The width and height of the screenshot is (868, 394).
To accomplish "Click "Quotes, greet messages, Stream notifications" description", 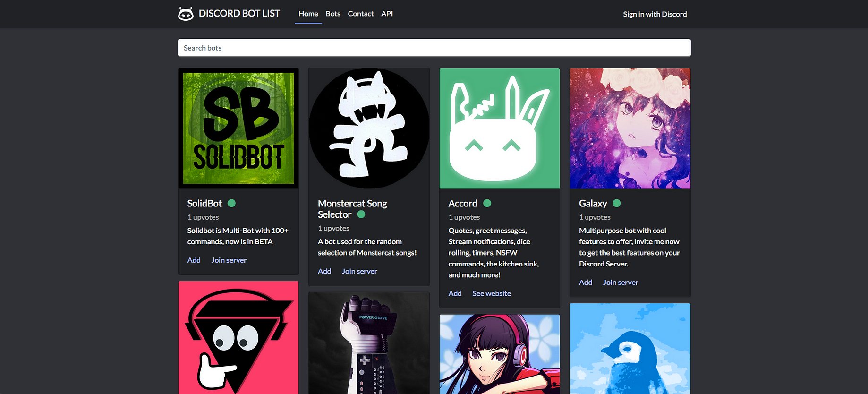I will coord(494,253).
